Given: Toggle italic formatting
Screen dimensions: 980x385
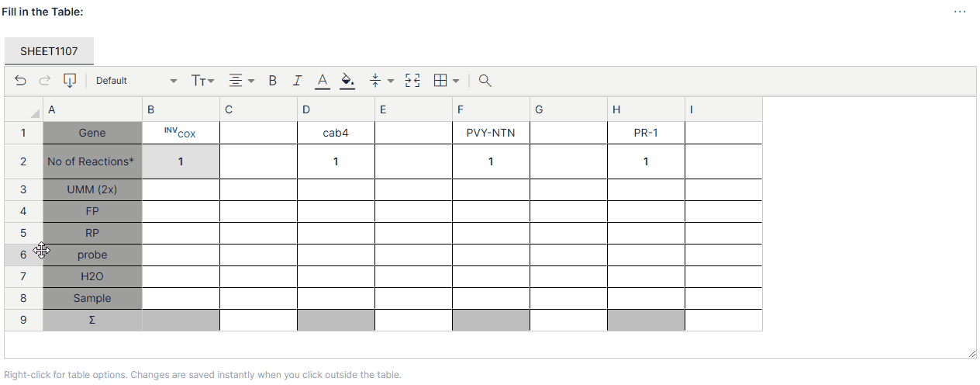Looking at the screenshot, I should [x=297, y=81].
